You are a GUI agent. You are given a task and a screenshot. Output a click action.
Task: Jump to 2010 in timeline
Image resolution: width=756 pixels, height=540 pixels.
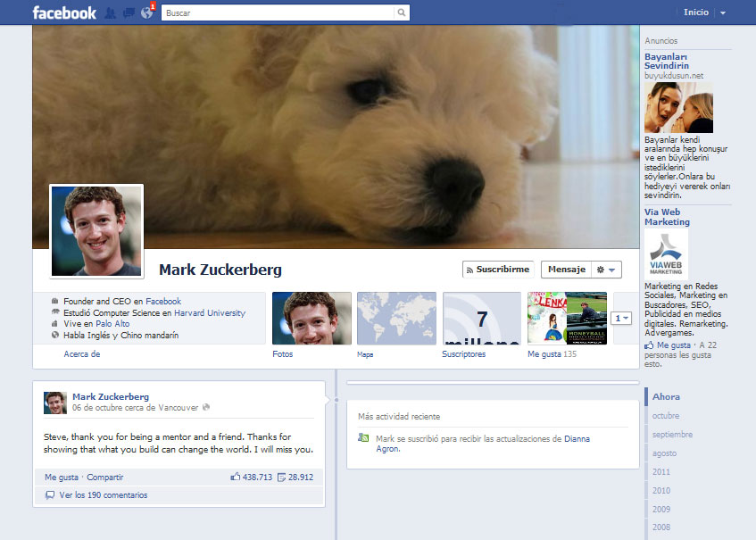point(661,491)
